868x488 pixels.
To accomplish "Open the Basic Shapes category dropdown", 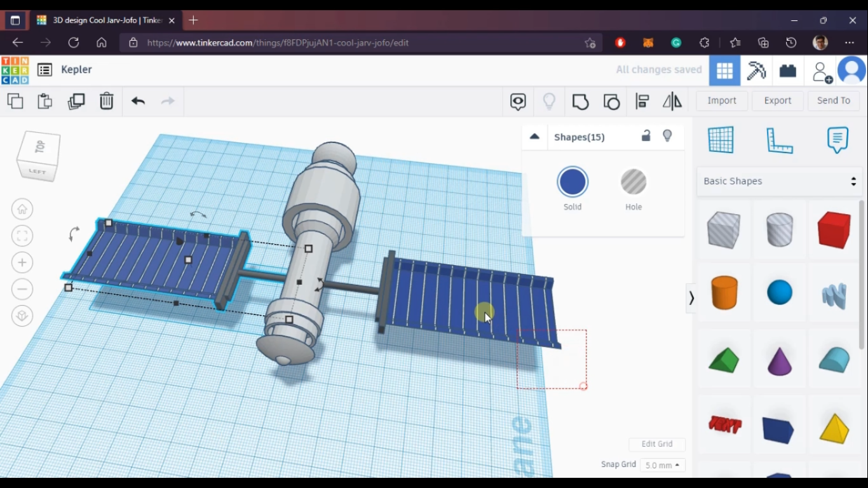I will click(780, 181).
